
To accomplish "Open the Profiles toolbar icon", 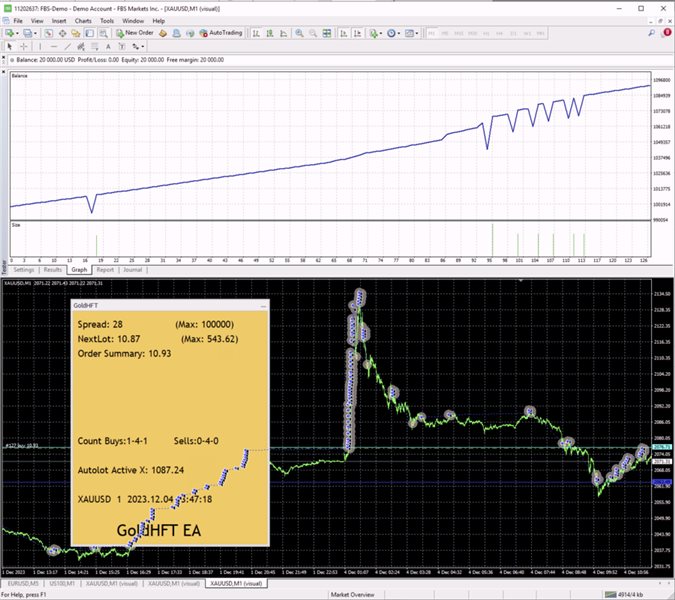I will (28, 33).
